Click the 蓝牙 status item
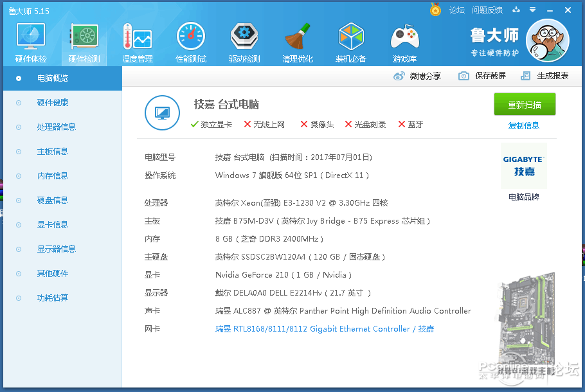 pos(411,125)
